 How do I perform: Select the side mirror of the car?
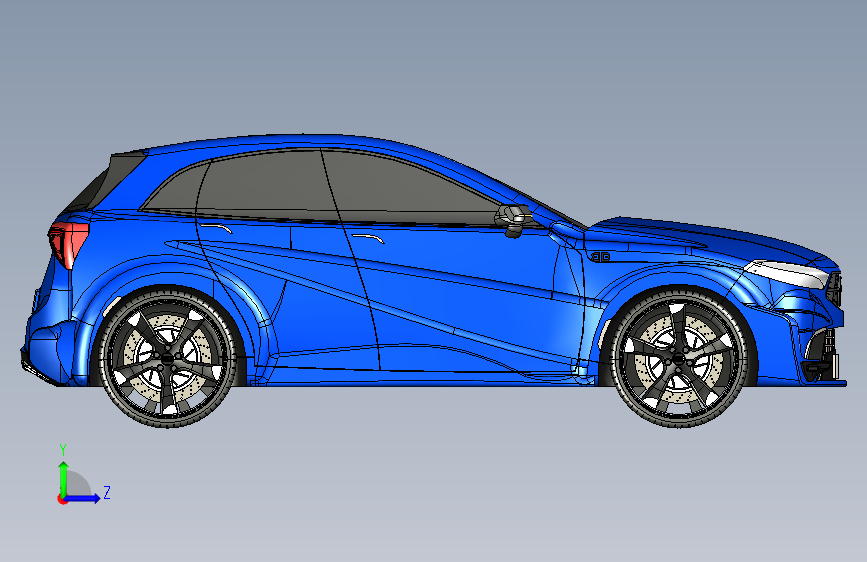point(514,220)
